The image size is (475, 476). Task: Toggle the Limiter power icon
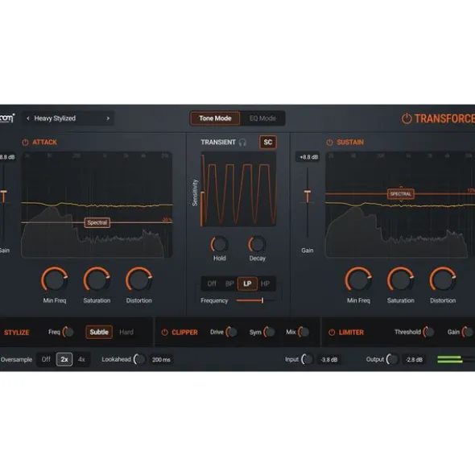tap(332, 332)
